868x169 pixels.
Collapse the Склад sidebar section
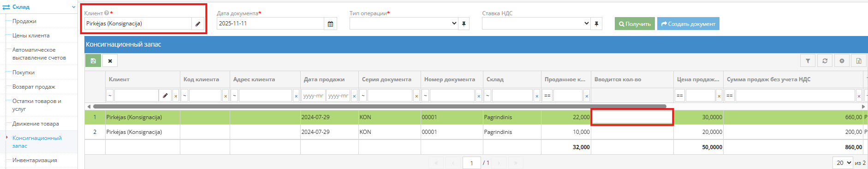(x=73, y=7)
